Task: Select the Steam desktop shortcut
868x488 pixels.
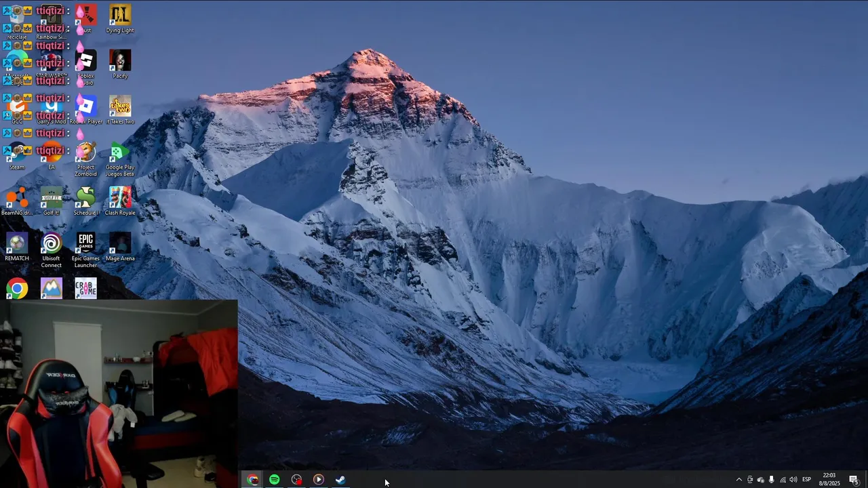Action: pyautogui.click(x=17, y=155)
